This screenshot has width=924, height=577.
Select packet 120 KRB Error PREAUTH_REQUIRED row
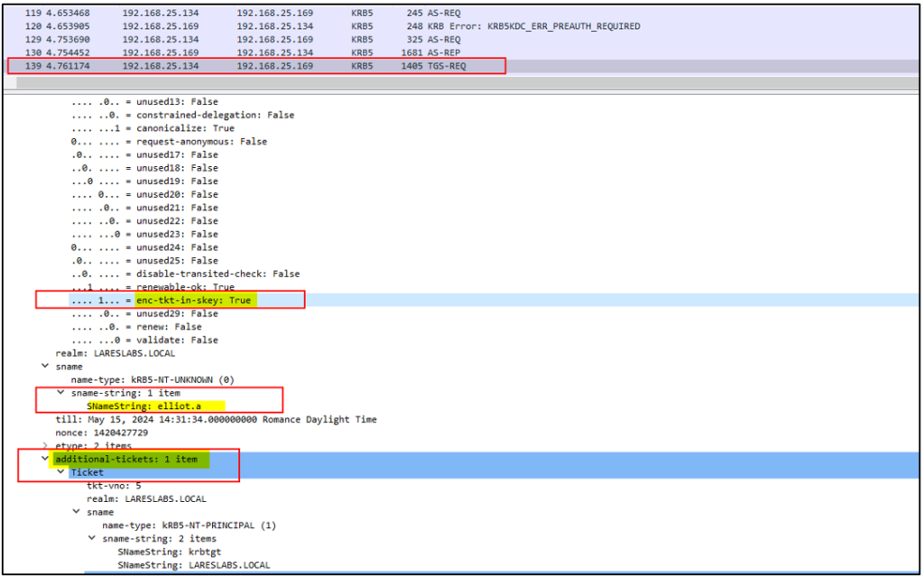[x=461, y=26]
